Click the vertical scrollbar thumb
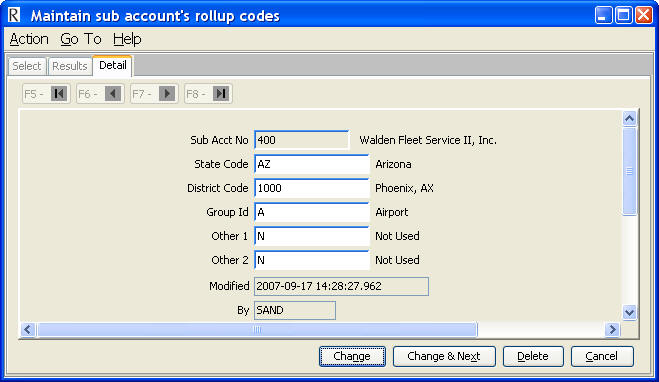The height and width of the screenshot is (382, 659). [x=629, y=171]
